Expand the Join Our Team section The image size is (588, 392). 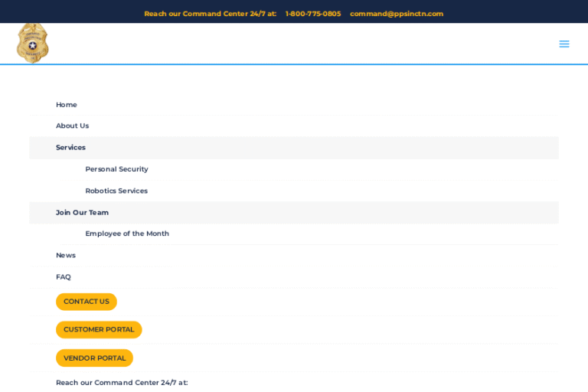[82, 213]
